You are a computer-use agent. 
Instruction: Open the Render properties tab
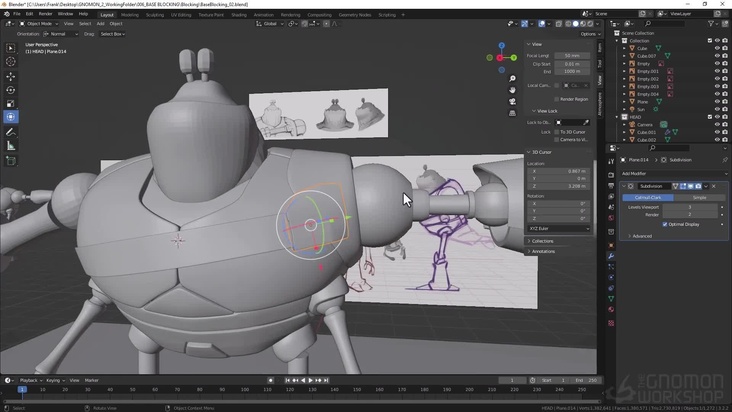pos(611,175)
